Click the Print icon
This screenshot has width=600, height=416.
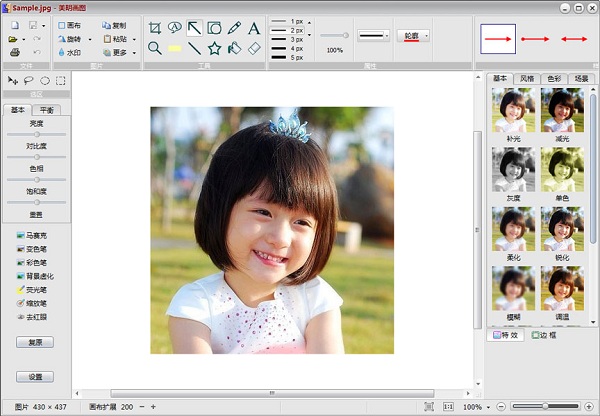15,52
